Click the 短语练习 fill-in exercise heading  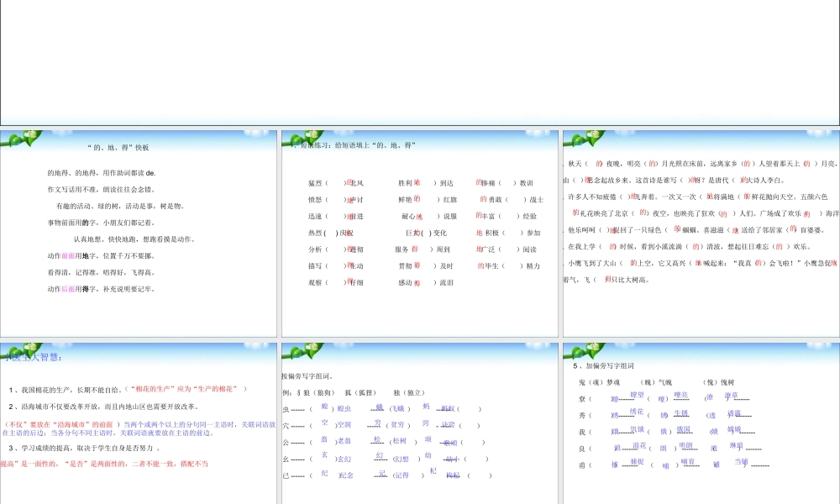(354, 145)
